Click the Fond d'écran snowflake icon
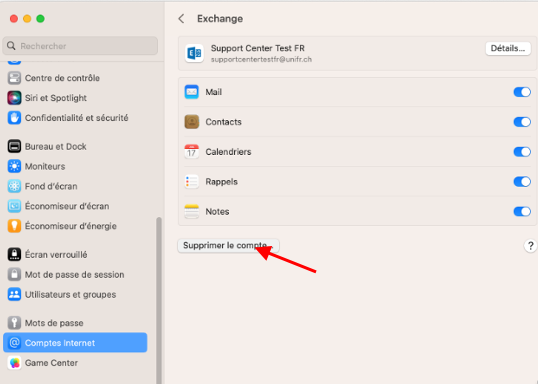 14,186
